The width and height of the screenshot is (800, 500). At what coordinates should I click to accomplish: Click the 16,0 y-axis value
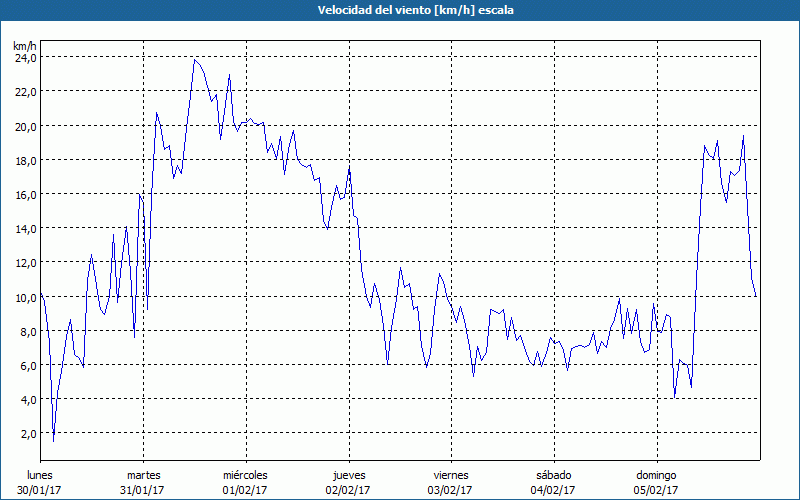[x=25, y=195]
